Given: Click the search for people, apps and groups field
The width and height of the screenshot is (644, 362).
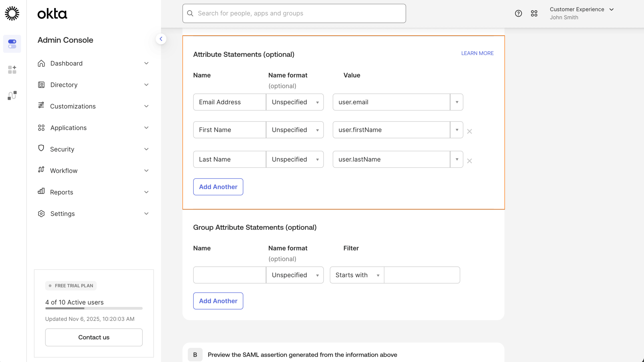Looking at the screenshot, I should 294,13.
